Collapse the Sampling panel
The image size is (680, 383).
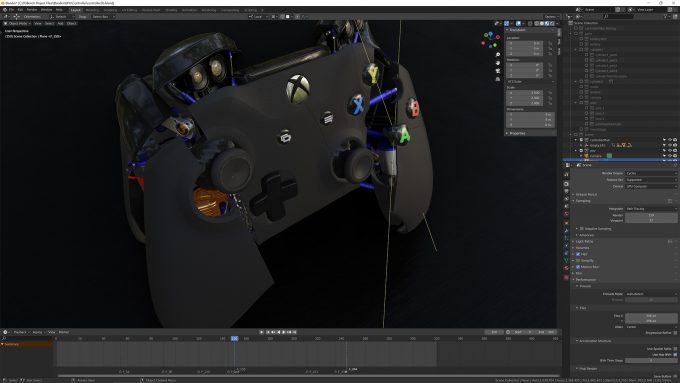(x=582, y=201)
